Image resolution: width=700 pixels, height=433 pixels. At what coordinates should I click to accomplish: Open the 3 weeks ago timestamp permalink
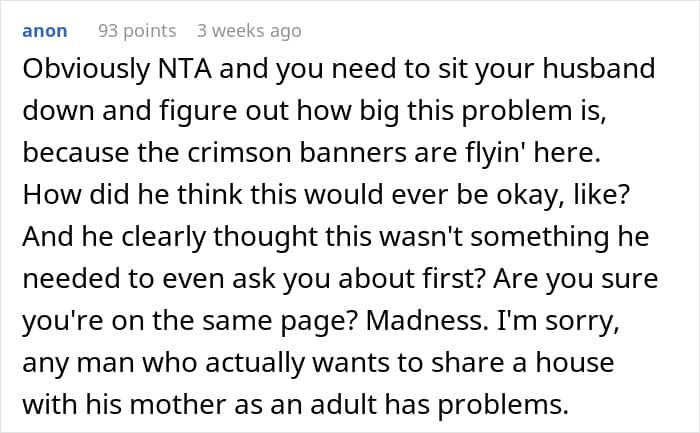(249, 31)
